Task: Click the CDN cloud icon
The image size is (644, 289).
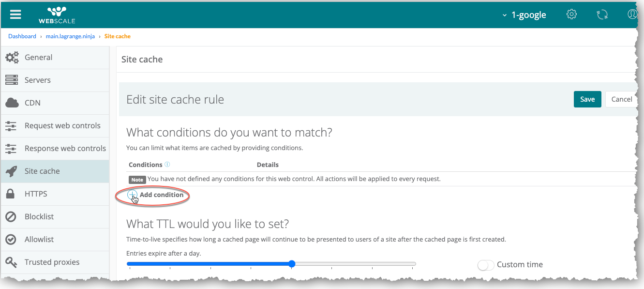Action: (11, 103)
